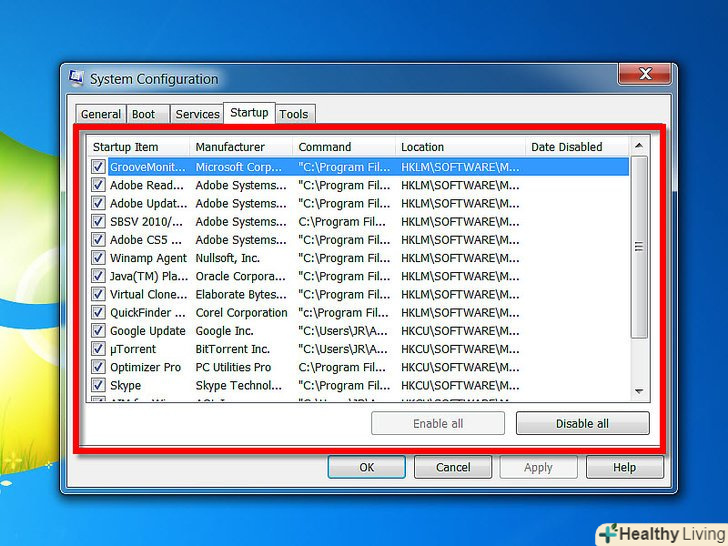The image size is (728, 546).
Task: Confirm with the OK button
Action: pos(366,467)
